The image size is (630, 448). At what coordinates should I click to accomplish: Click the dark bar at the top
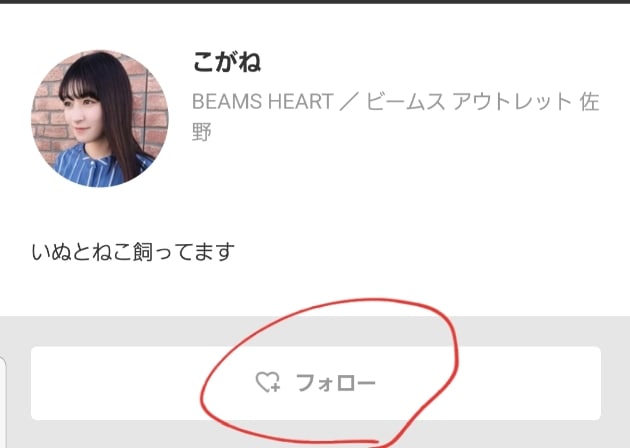click(x=315, y=2)
